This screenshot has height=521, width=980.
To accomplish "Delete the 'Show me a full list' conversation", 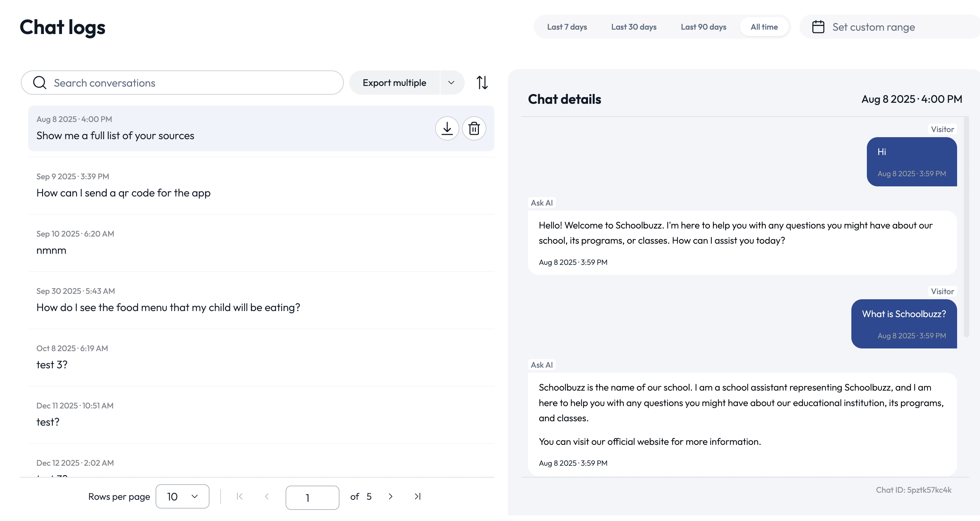I will [x=473, y=128].
